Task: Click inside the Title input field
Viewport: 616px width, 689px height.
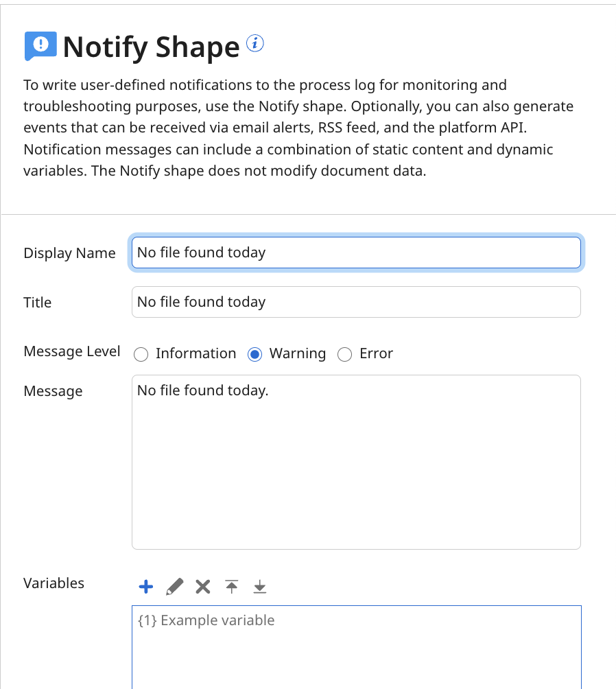Action: click(x=356, y=302)
